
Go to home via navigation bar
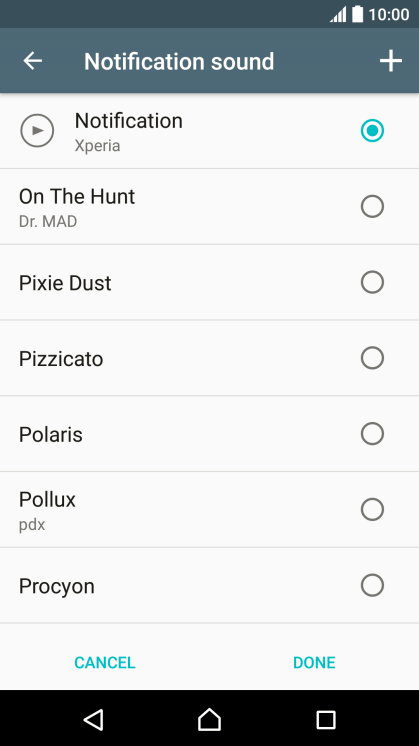pyautogui.click(x=209, y=719)
